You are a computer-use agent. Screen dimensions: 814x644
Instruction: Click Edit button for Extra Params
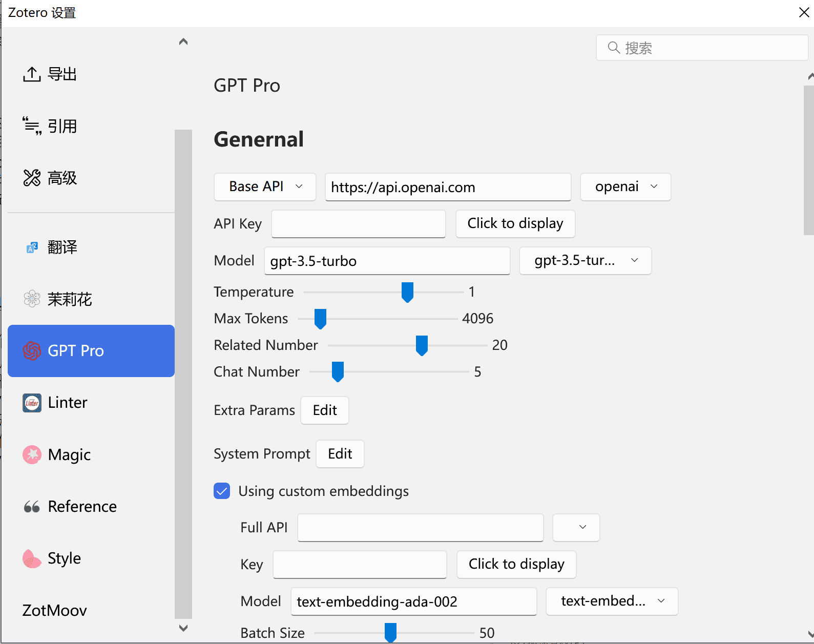tap(325, 410)
